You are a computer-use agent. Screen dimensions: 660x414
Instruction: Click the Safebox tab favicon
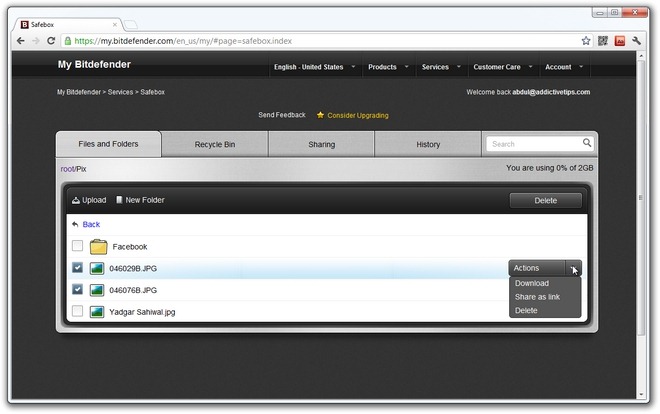tap(25, 24)
